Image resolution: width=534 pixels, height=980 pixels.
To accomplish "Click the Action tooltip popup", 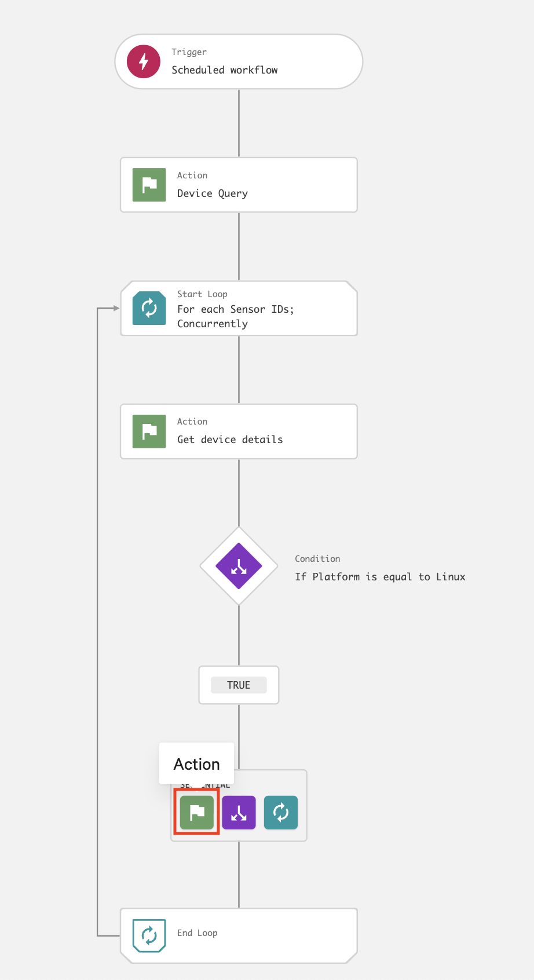I will point(197,764).
